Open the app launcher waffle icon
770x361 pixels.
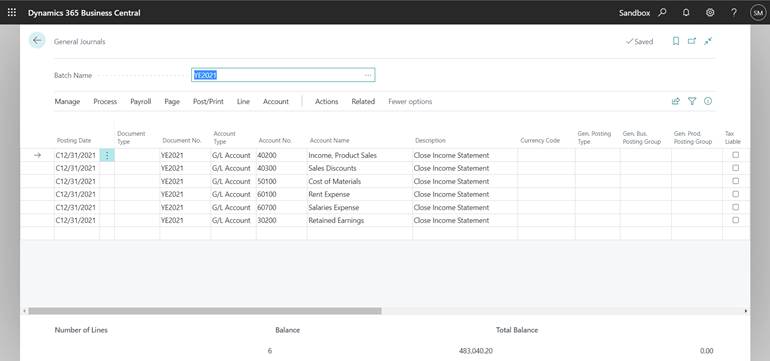12,13
